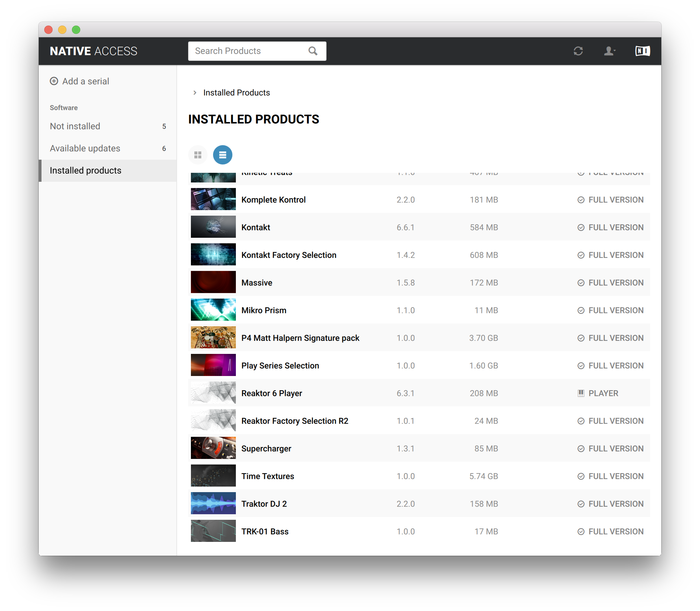The width and height of the screenshot is (700, 611).
Task: Select the Komplete Kontrol product name
Action: [x=273, y=200]
